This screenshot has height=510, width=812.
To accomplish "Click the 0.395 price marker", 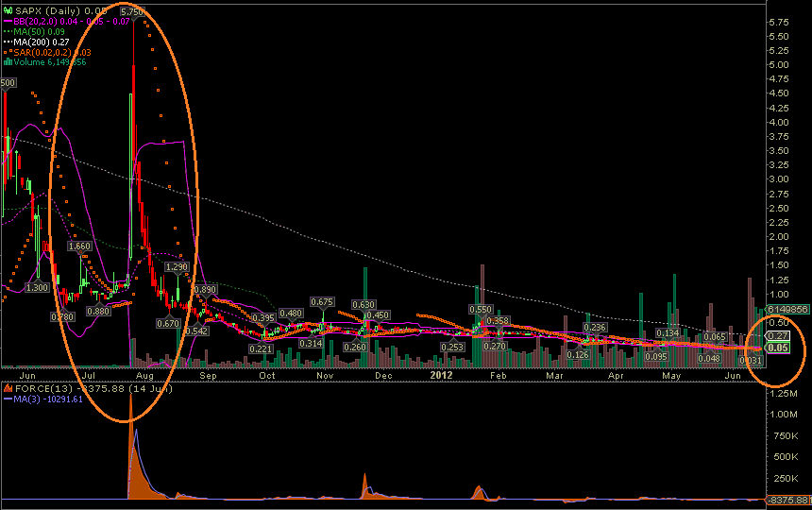I will [263, 318].
